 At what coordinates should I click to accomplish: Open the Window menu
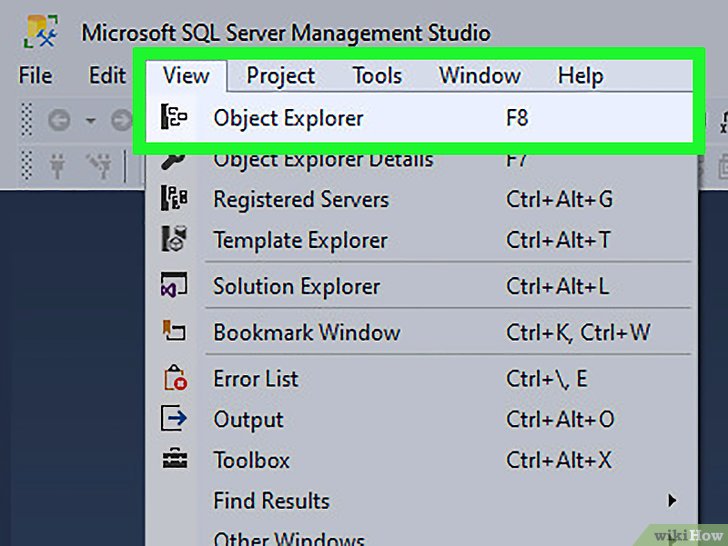[x=480, y=76]
